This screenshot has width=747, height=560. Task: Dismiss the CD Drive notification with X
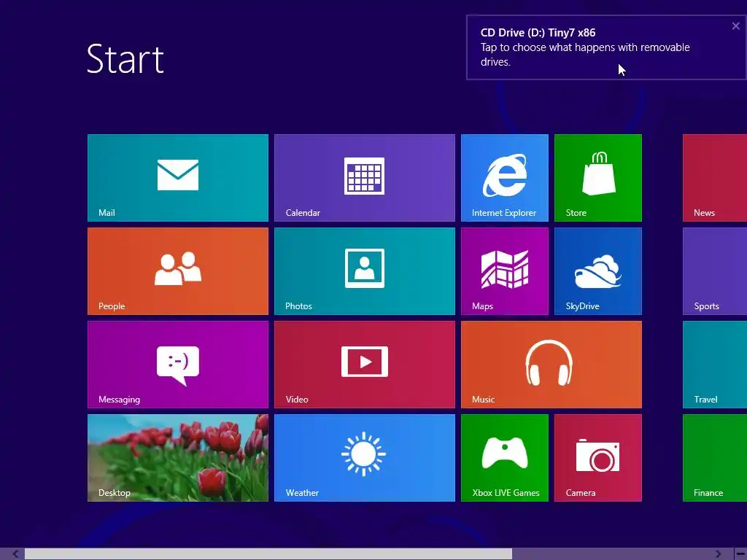coord(735,26)
